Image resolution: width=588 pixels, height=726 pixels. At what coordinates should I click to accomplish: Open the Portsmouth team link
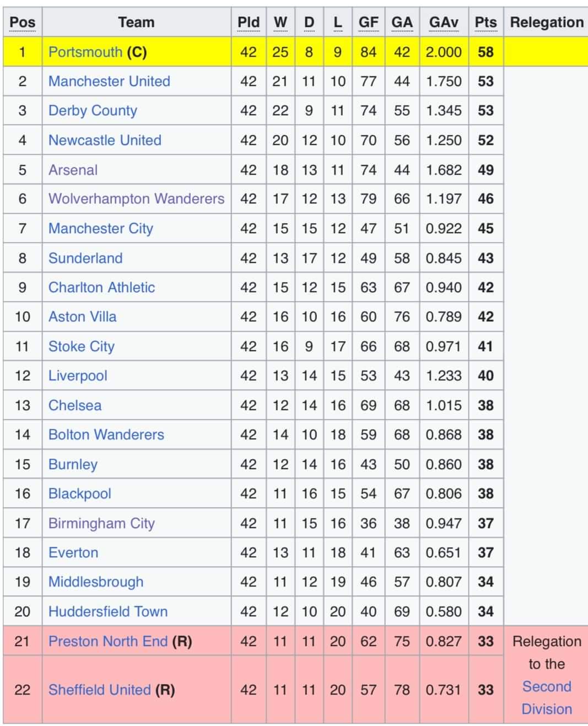[85, 52]
